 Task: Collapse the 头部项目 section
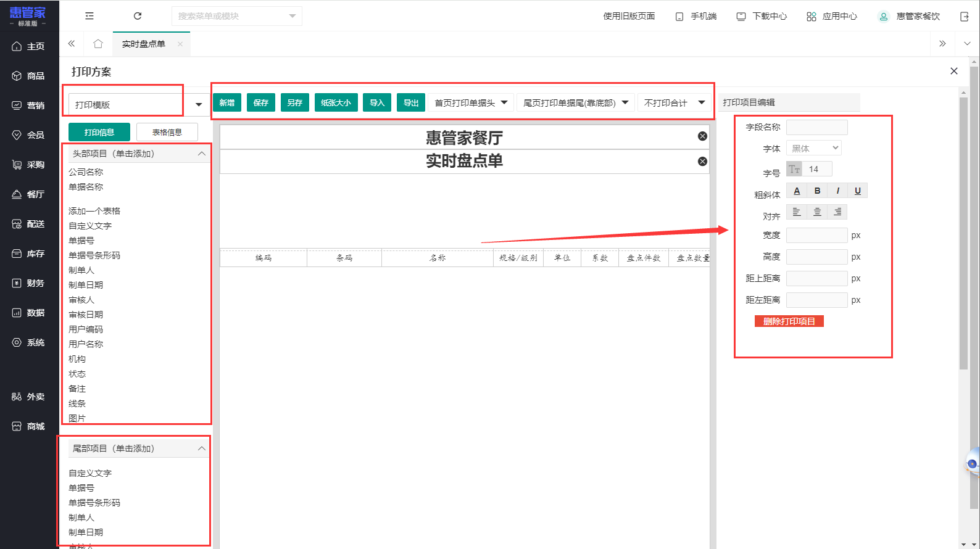pos(202,154)
